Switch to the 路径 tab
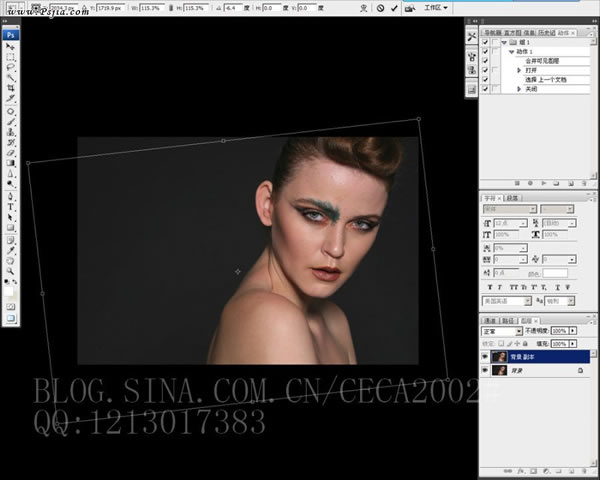The width and height of the screenshot is (600, 480). (x=507, y=321)
